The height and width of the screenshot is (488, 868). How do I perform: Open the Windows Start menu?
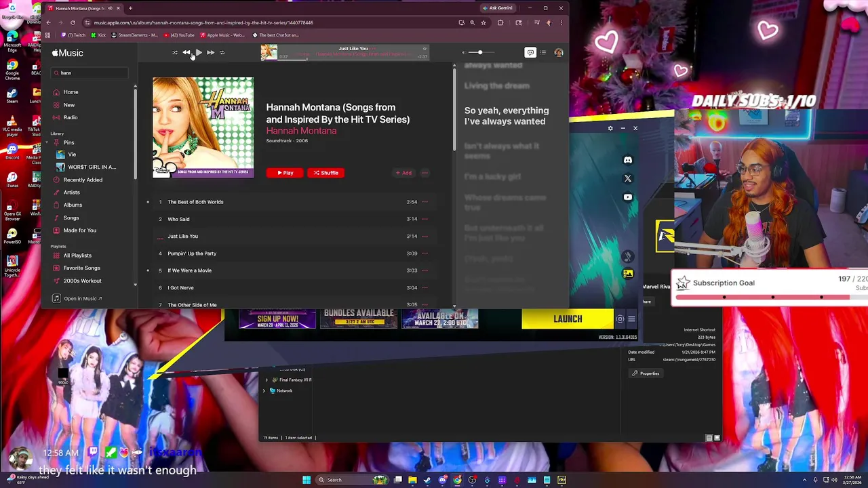tap(307, 480)
